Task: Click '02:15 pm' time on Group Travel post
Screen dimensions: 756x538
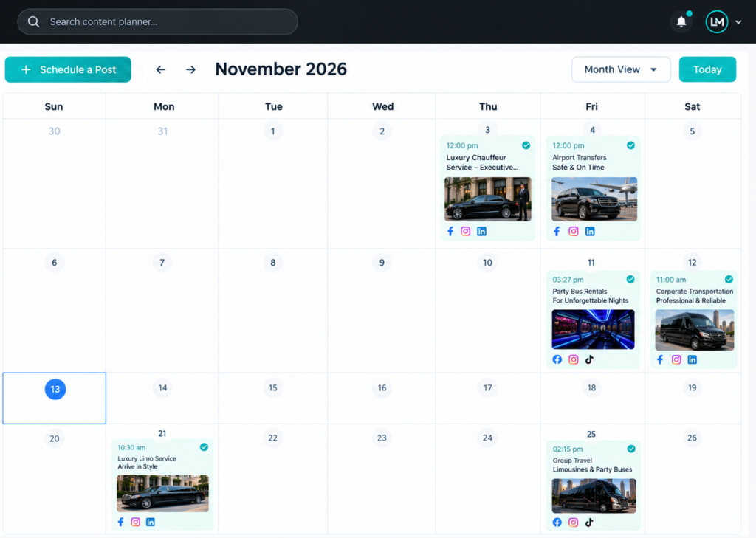Action: (x=568, y=449)
